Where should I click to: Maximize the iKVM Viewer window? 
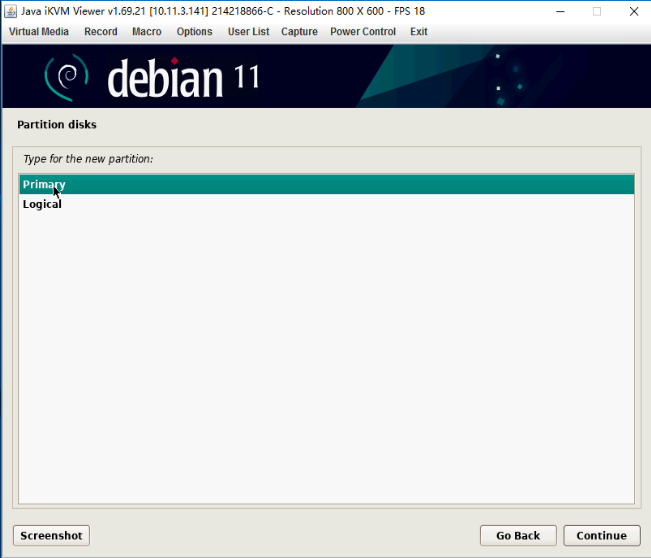click(x=597, y=11)
